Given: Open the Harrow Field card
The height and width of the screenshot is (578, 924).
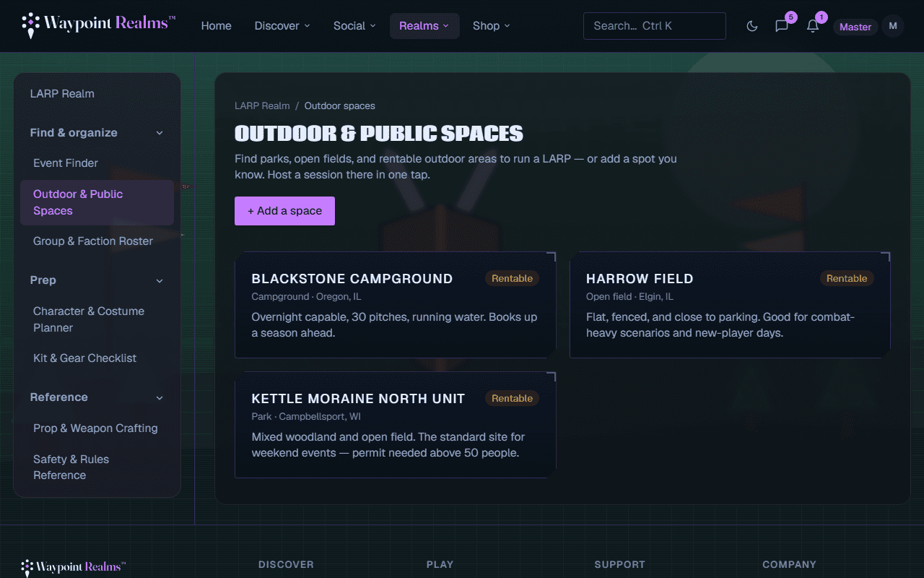Looking at the screenshot, I should pos(730,305).
